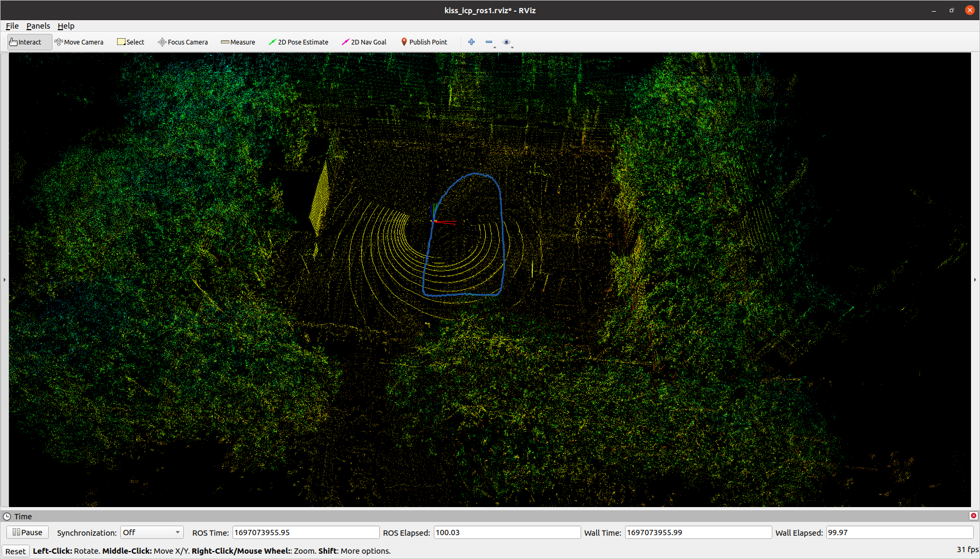Click the plus icon to add a tool
This screenshot has width=980, height=559.
(x=471, y=42)
